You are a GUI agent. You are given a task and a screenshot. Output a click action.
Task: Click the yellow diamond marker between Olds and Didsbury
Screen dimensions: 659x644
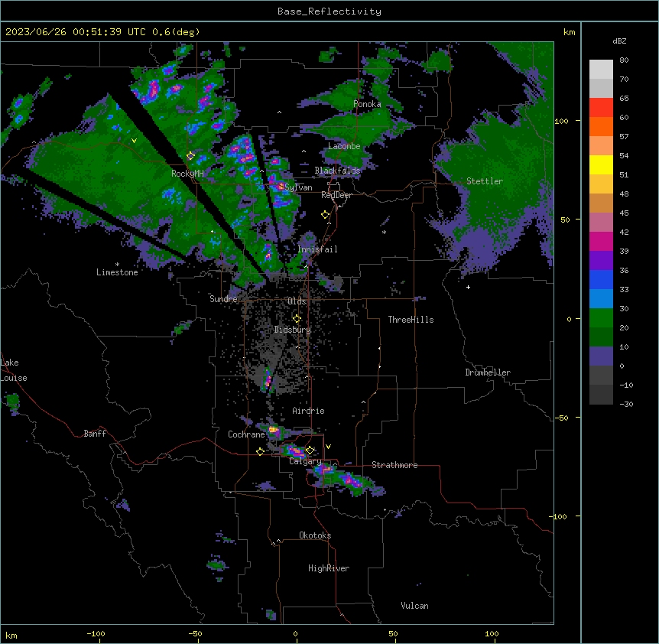(x=297, y=319)
